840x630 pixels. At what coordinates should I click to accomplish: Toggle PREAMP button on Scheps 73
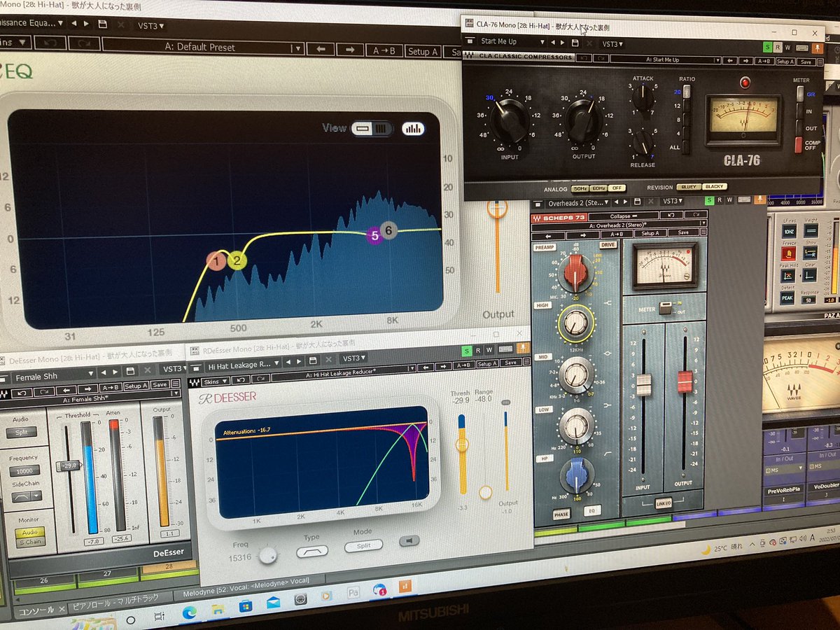(x=545, y=248)
